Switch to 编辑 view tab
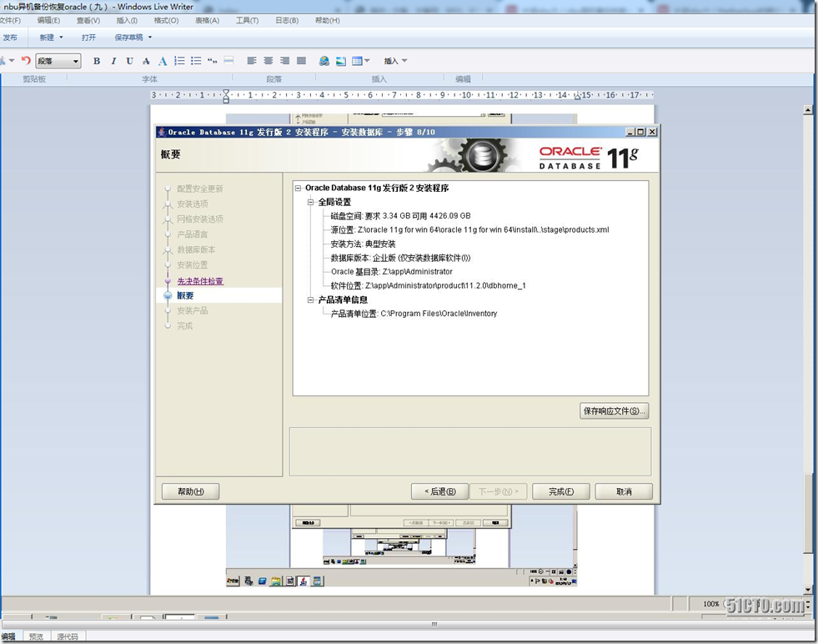The height and width of the screenshot is (644, 818). click(x=9, y=636)
